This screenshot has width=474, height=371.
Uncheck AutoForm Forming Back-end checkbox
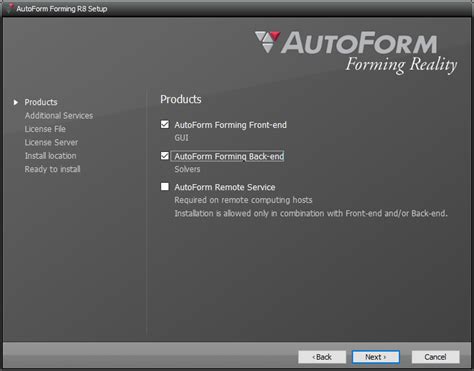pos(165,156)
